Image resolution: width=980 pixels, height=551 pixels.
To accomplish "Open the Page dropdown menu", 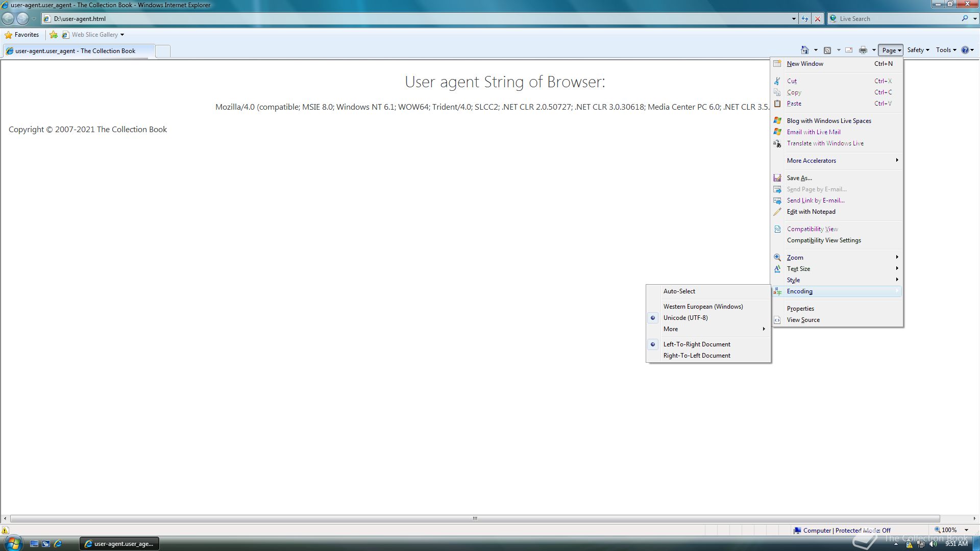I will pos(891,50).
